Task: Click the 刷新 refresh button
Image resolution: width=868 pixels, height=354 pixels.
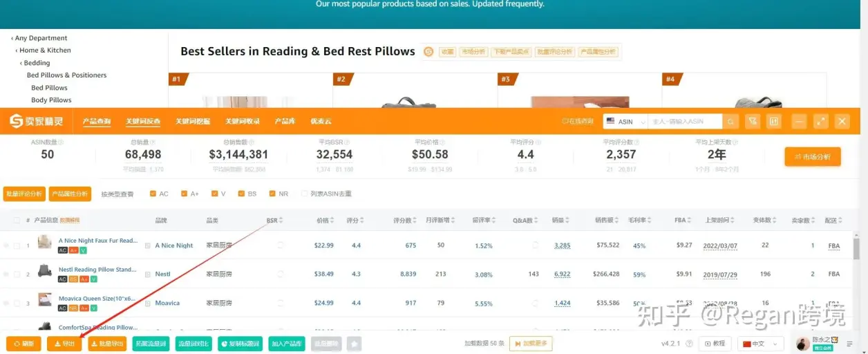Action: [x=23, y=344]
